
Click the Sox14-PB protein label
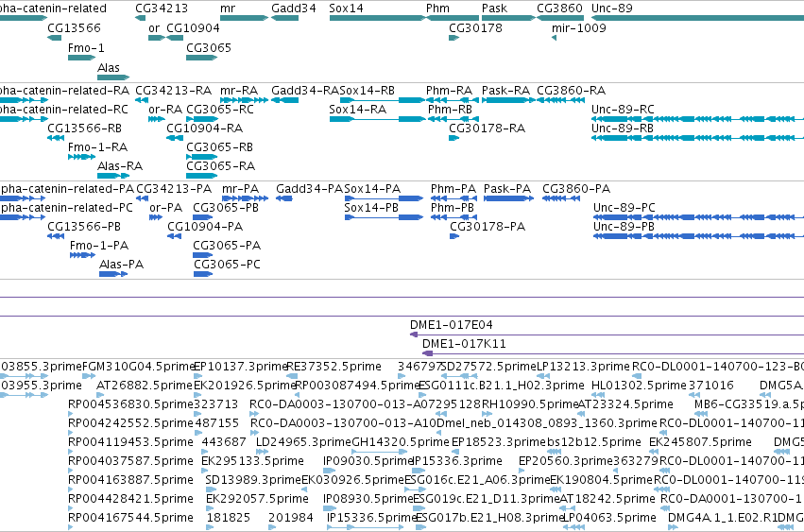point(371,208)
